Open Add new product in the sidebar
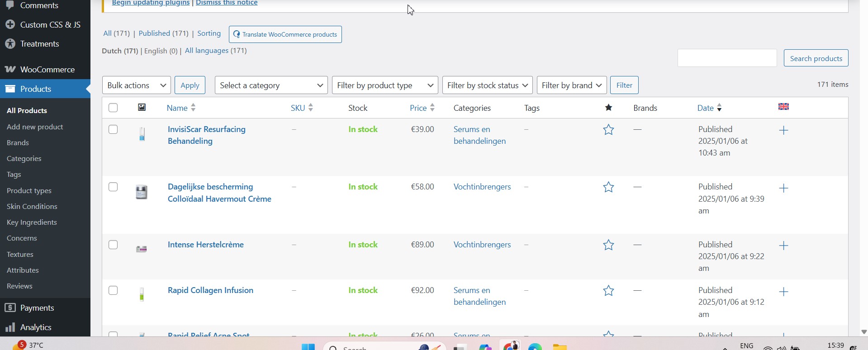This screenshot has width=868, height=350. point(35,127)
